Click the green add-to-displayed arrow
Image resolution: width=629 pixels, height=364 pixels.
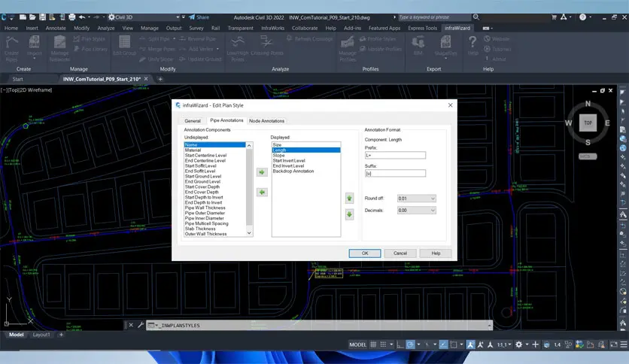click(x=262, y=172)
